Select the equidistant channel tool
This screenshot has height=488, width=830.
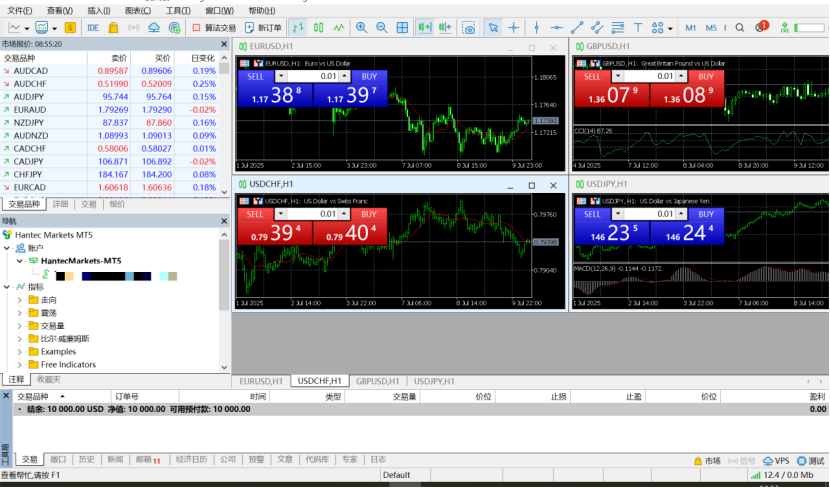[x=597, y=28]
